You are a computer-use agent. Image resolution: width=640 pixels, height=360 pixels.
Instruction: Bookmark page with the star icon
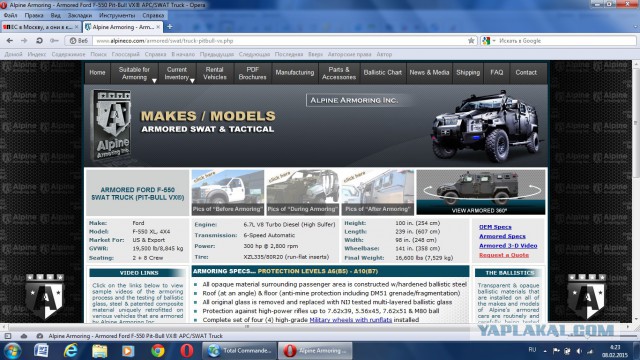tap(471, 41)
